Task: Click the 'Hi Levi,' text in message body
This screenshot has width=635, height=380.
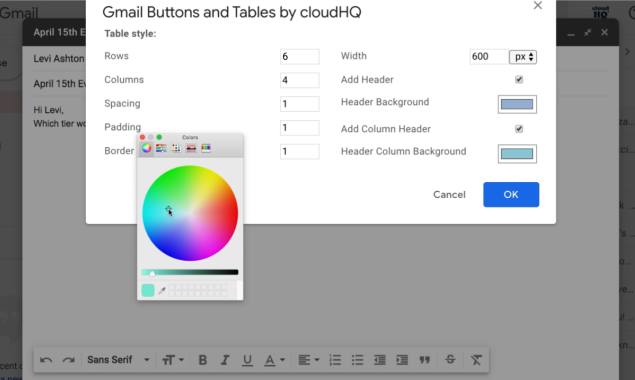Action: coord(49,110)
